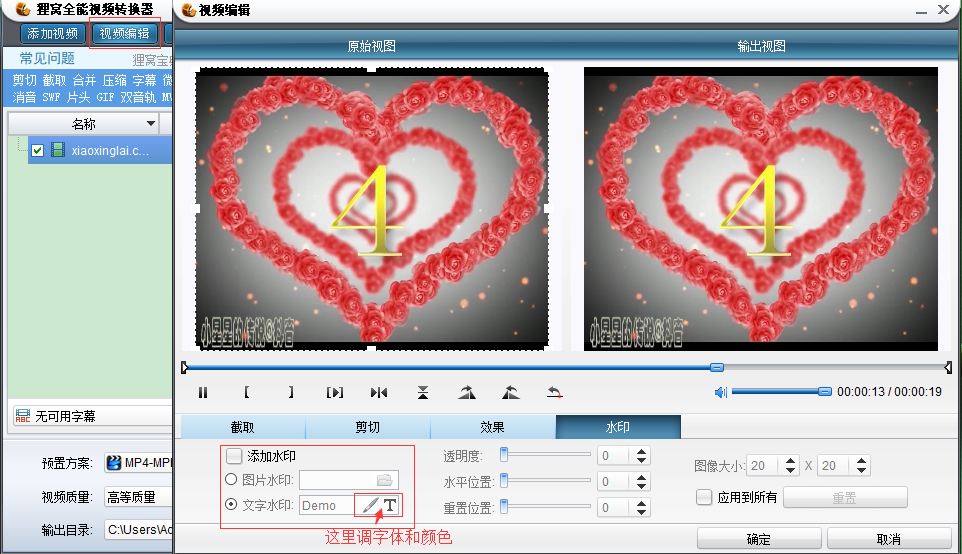The height and width of the screenshot is (554, 962).
Task: Switch to the 效果 tab
Action: click(492, 427)
